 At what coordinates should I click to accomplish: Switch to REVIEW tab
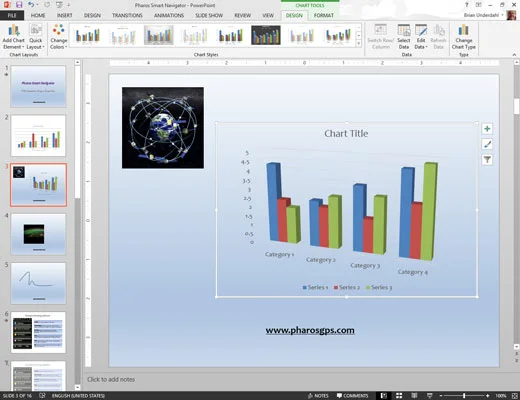pyautogui.click(x=242, y=15)
